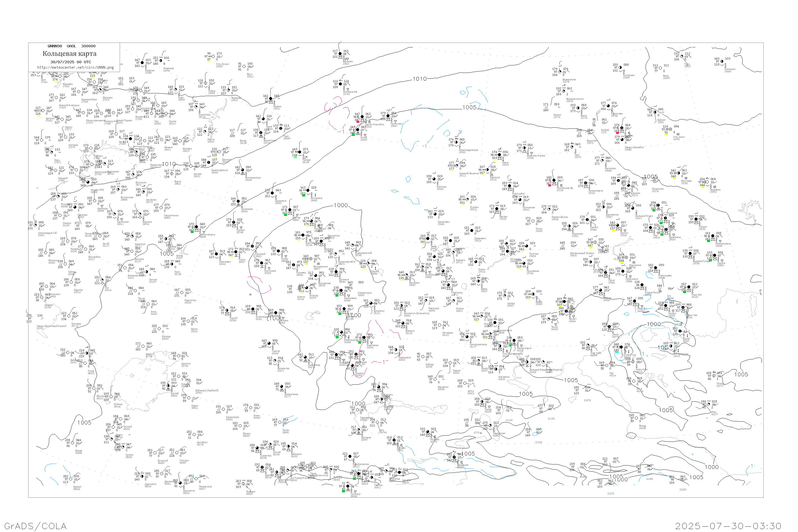
Task: Click the red square at Ханты-Мансийск
Action: 358,122
